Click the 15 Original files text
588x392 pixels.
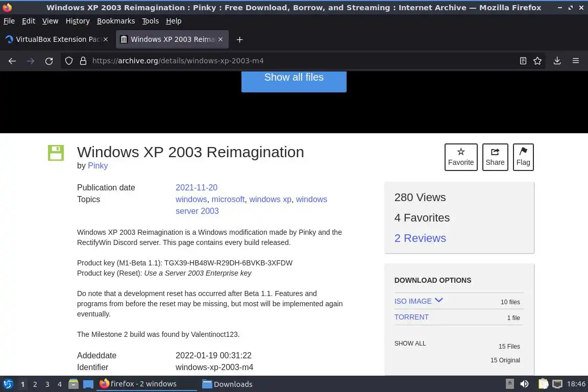click(505, 360)
